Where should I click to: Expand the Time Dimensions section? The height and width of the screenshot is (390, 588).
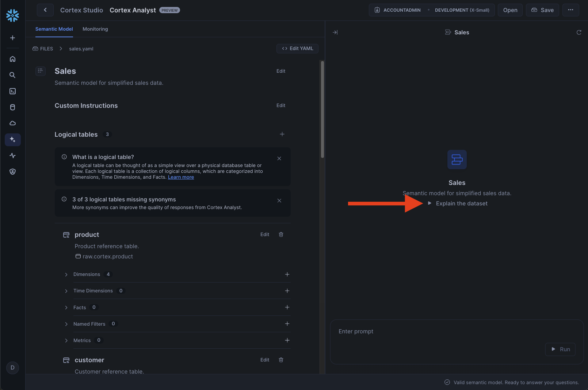coord(66,291)
